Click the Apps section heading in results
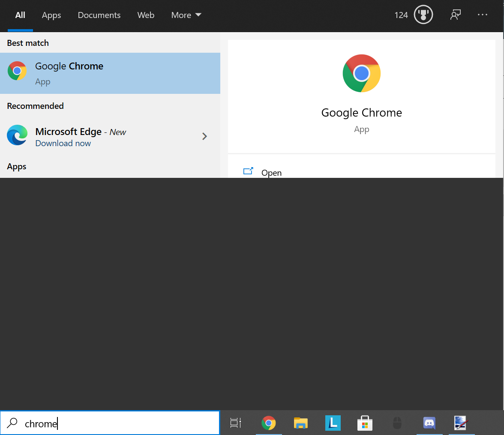This screenshot has width=504, height=435. [x=17, y=167]
